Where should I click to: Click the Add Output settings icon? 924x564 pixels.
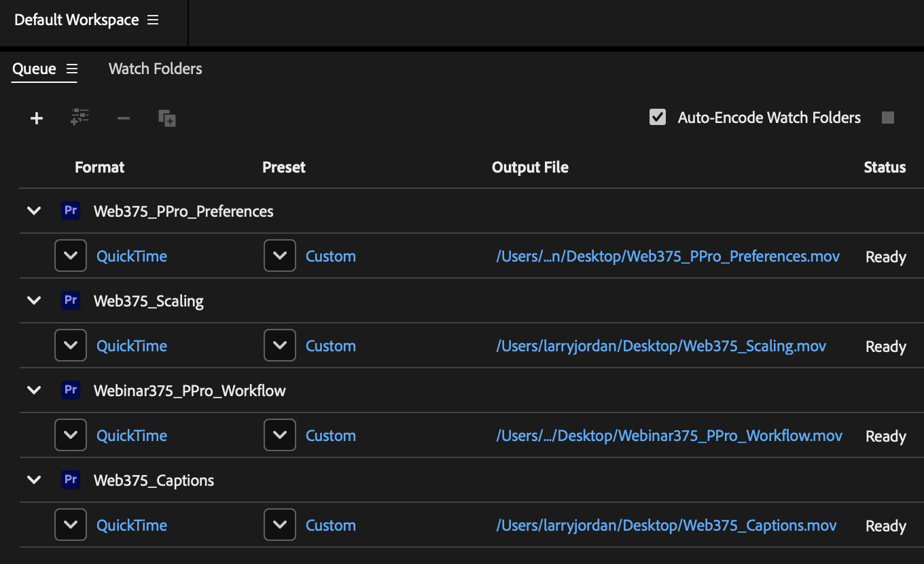(80, 118)
